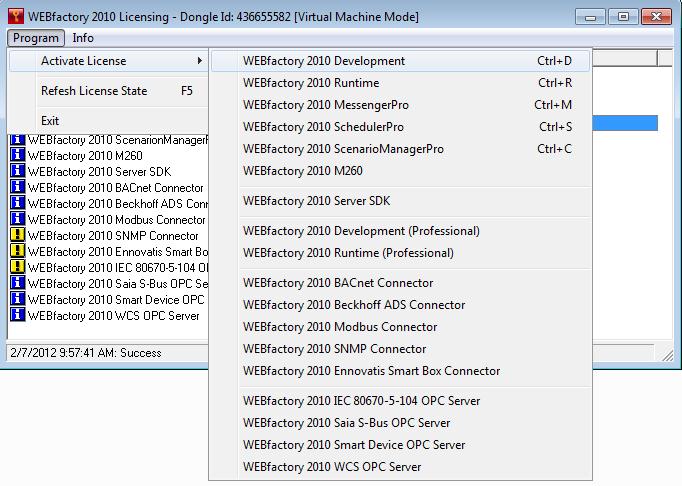Click the status bar Success message
Screen dimensions: 682x486
point(86,353)
